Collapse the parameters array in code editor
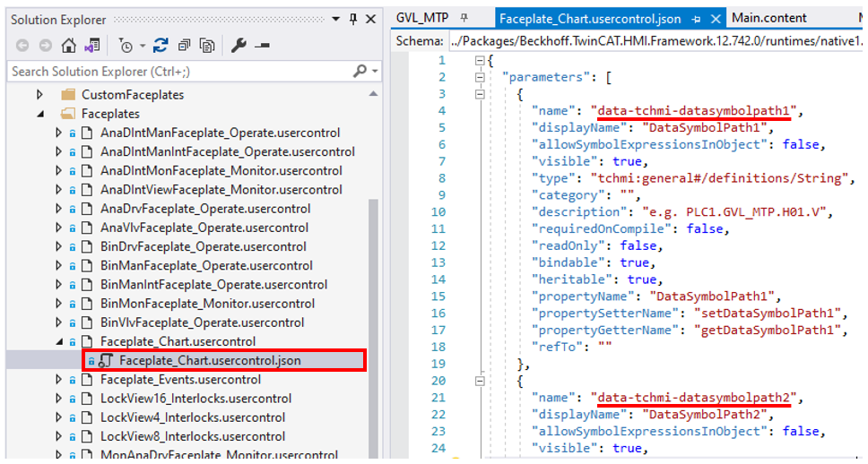 pos(480,78)
